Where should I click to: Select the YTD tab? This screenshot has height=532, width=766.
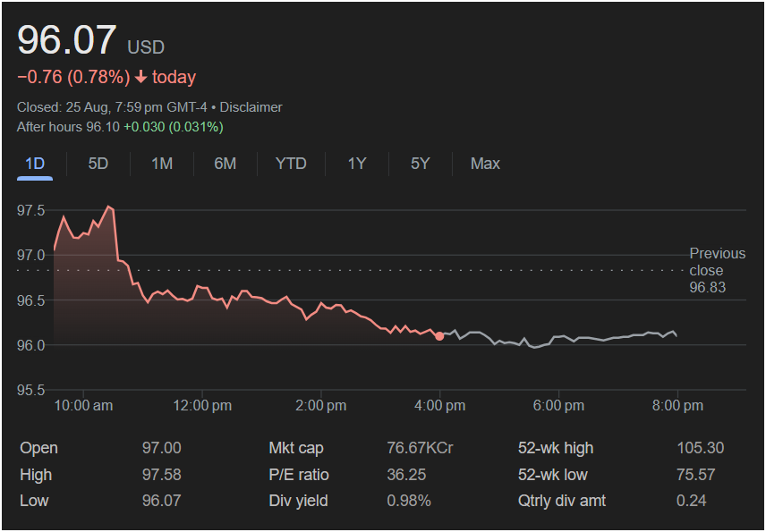click(291, 164)
